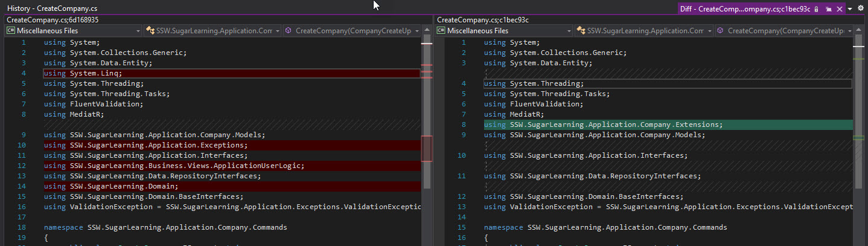Close the Diff - CreateCompany.cs tab
The height and width of the screenshot is (246, 868).
click(x=840, y=9)
